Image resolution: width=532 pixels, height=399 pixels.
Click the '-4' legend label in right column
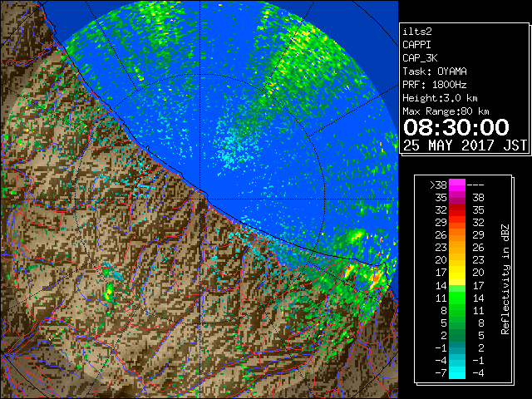click(478, 373)
